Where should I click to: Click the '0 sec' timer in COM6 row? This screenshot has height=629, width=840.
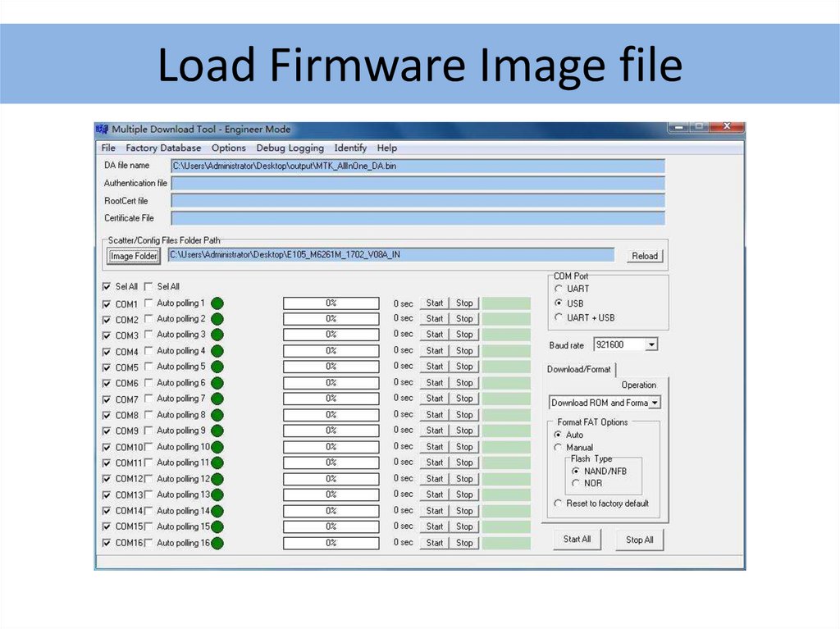[x=403, y=382]
